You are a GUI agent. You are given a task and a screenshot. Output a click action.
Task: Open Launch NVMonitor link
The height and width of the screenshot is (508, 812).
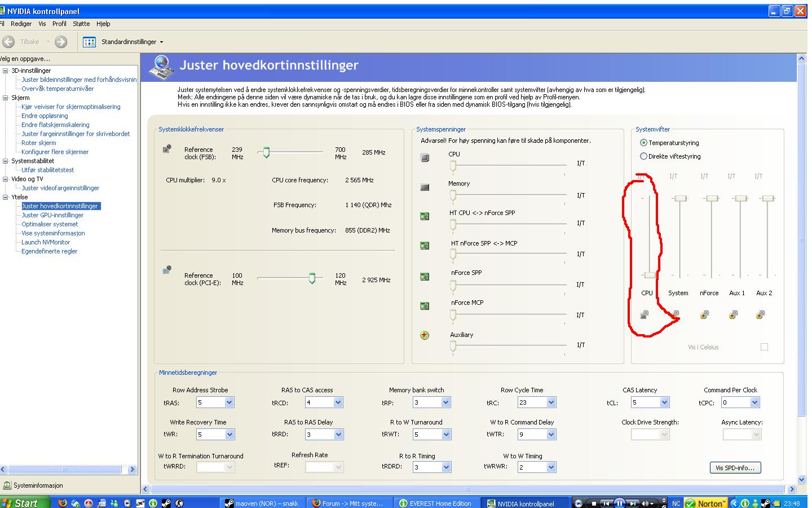coord(46,242)
